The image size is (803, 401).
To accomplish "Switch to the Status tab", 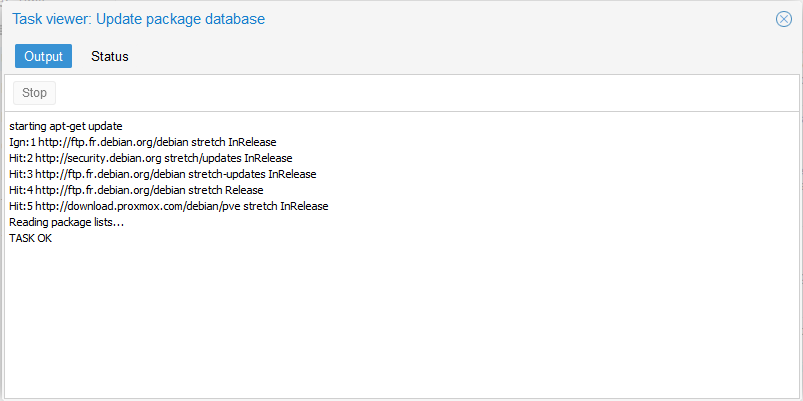I will (109, 57).
